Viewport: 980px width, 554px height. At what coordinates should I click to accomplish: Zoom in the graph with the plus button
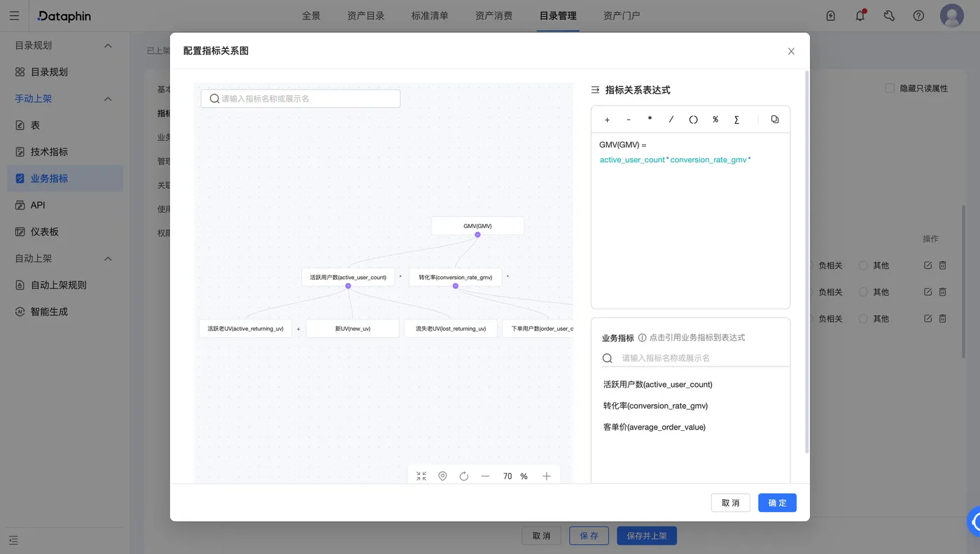coord(547,476)
